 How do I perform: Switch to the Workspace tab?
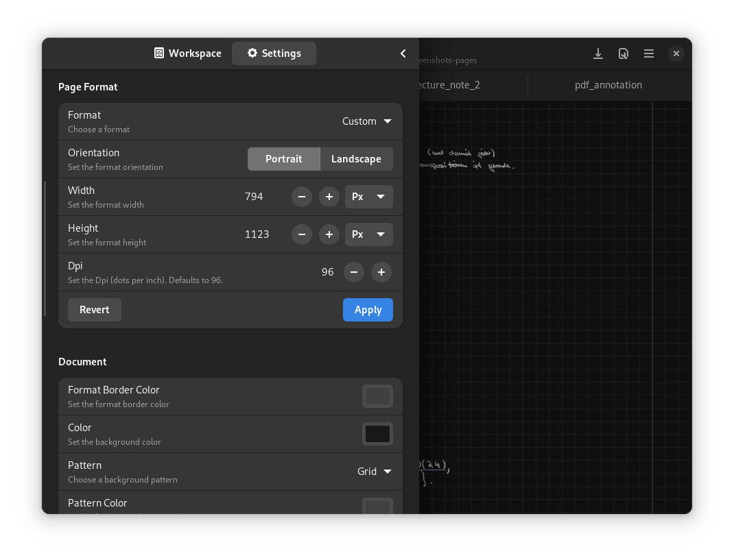point(188,53)
